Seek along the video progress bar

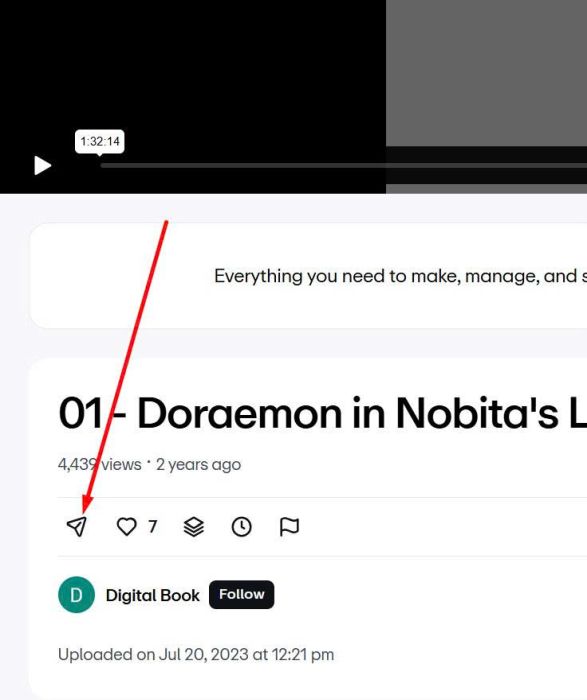(x=344, y=166)
